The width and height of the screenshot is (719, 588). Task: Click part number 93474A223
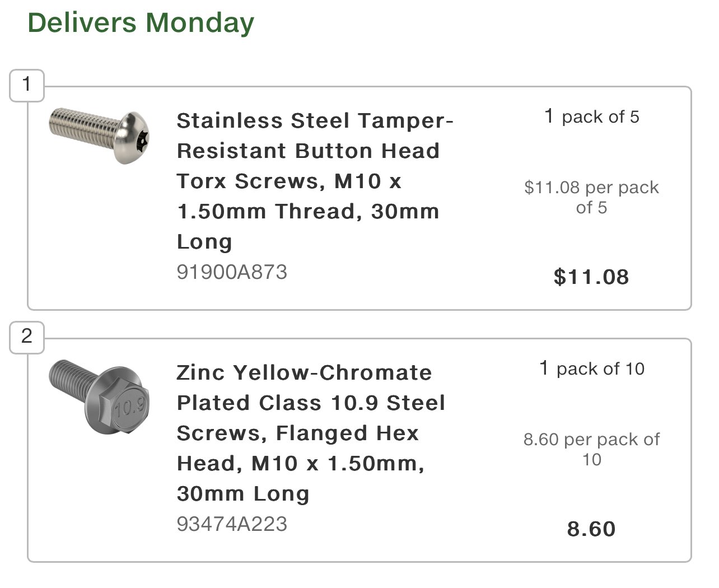pos(232,524)
